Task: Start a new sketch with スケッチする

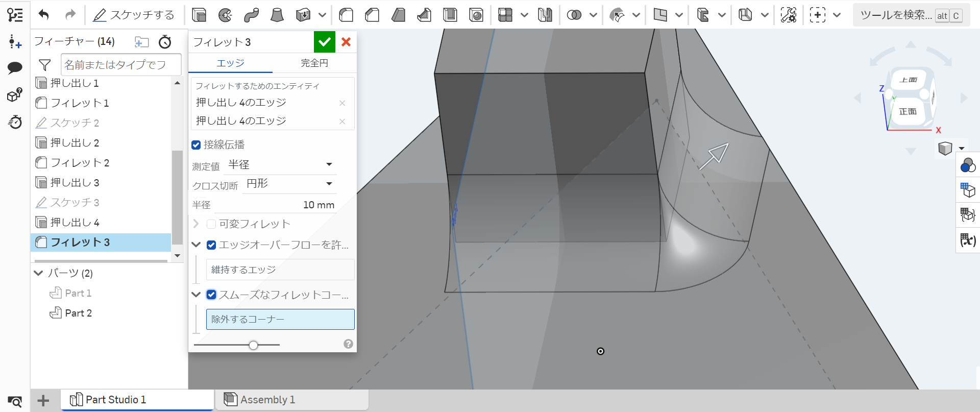Action: [133, 15]
